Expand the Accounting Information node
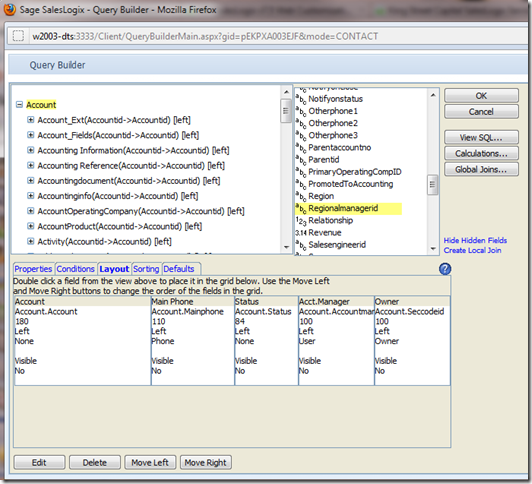 pyautogui.click(x=31, y=150)
